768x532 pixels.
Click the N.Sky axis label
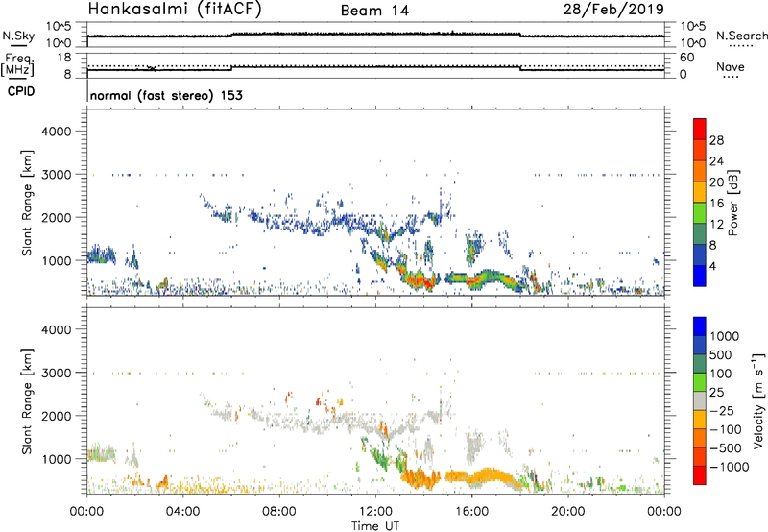(x=18, y=36)
